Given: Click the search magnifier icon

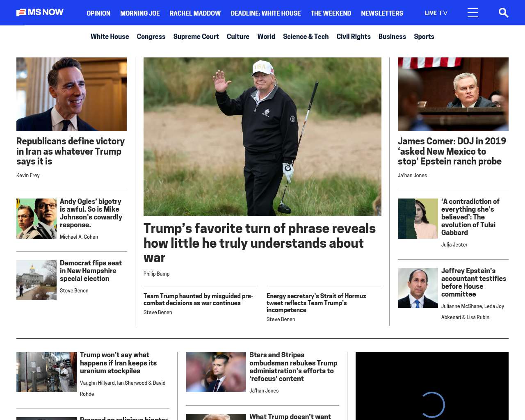Looking at the screenshot, I should 503,13.
